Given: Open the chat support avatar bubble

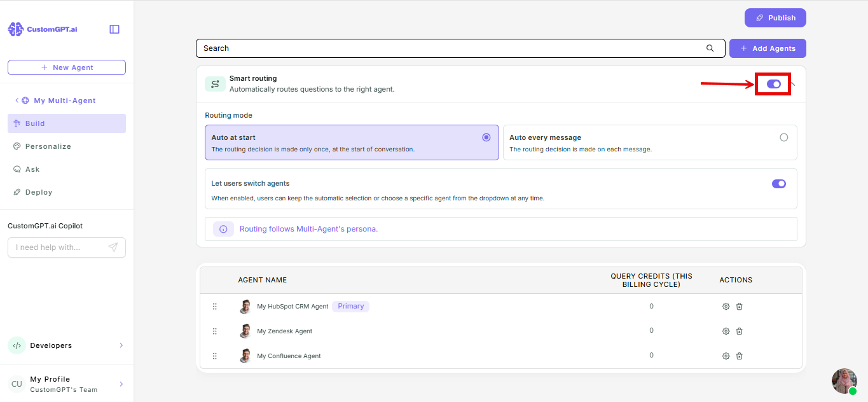Looking at the screenshot, I should [x=844, y=381].
